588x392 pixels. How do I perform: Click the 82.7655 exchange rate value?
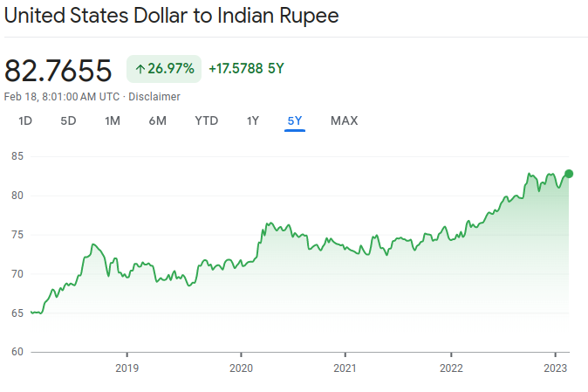pyautogui.click(x=58, y=70)
